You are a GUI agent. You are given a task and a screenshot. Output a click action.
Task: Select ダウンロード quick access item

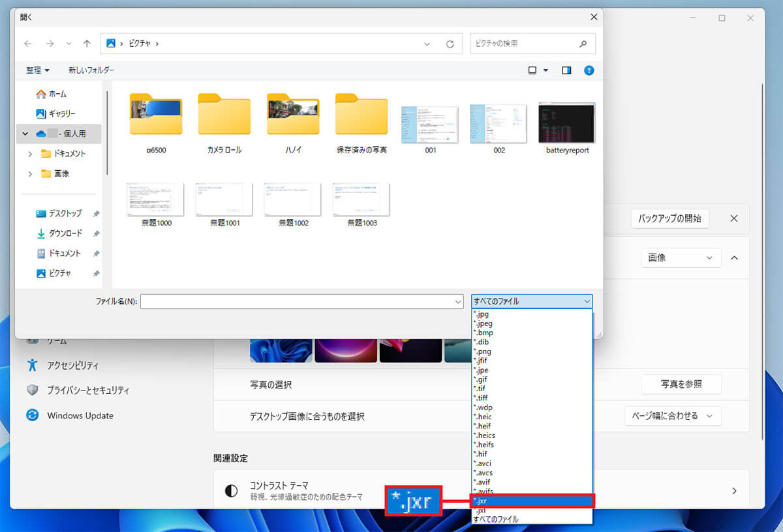[x=59, y=233]
